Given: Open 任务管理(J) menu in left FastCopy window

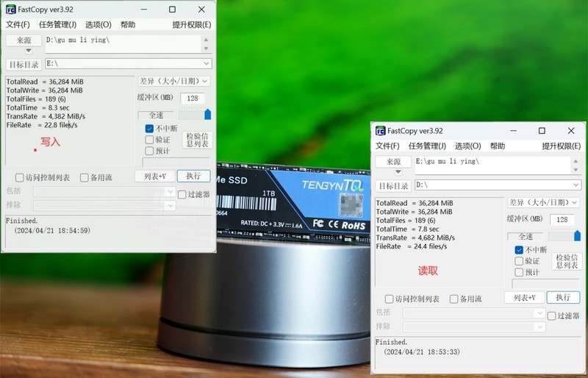Looking at the screenshot, I should (x=57, y=25).
